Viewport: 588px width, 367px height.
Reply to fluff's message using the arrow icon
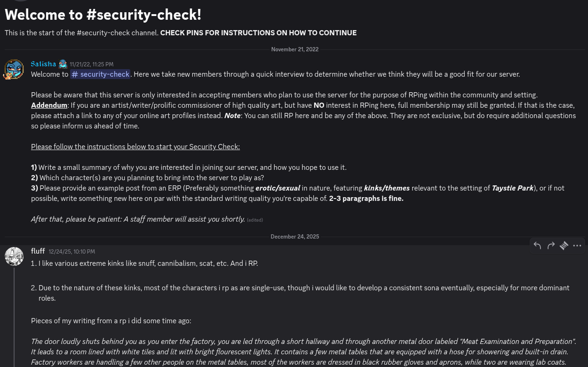pos(538,246)
